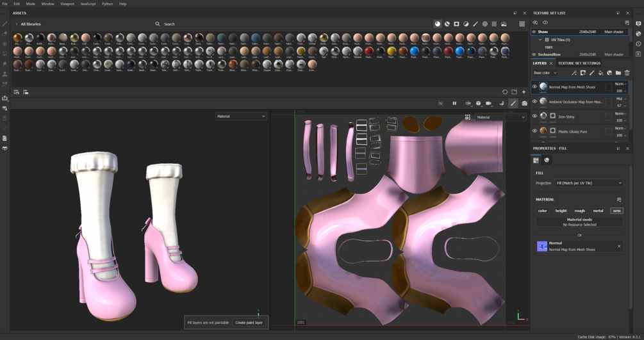Open the Python menu
This screenshot has width=644, height=340.
108,4
